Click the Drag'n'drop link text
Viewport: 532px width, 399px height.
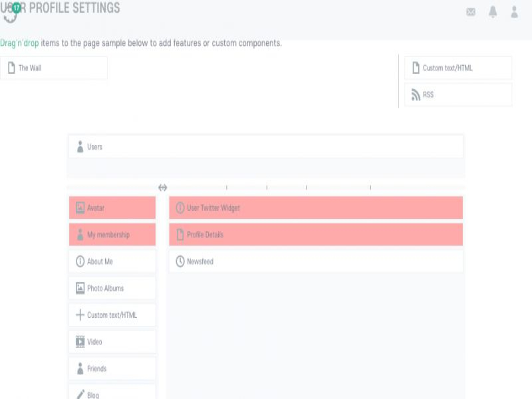19,43
